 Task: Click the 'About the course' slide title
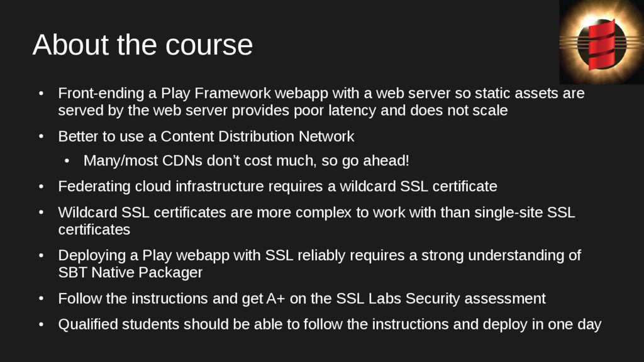[x=143, y=45]
